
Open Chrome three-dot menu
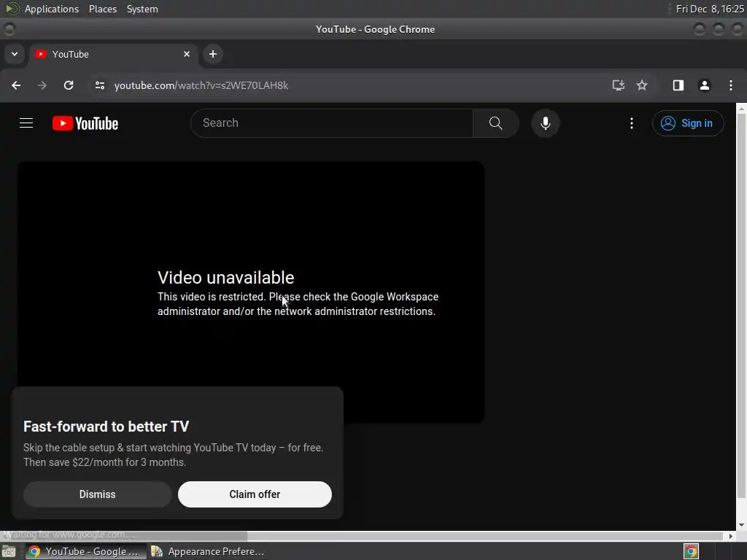(731, 85)
